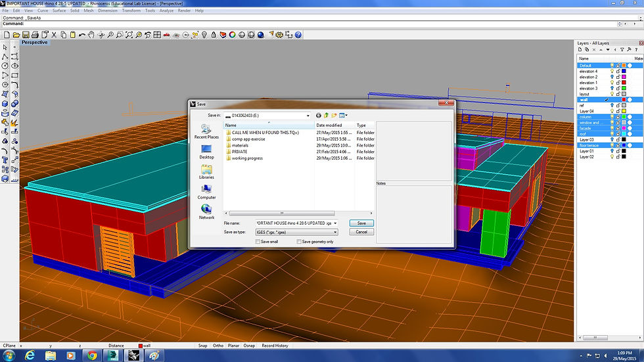Click the four-viewport layout icon

(157, 34)
